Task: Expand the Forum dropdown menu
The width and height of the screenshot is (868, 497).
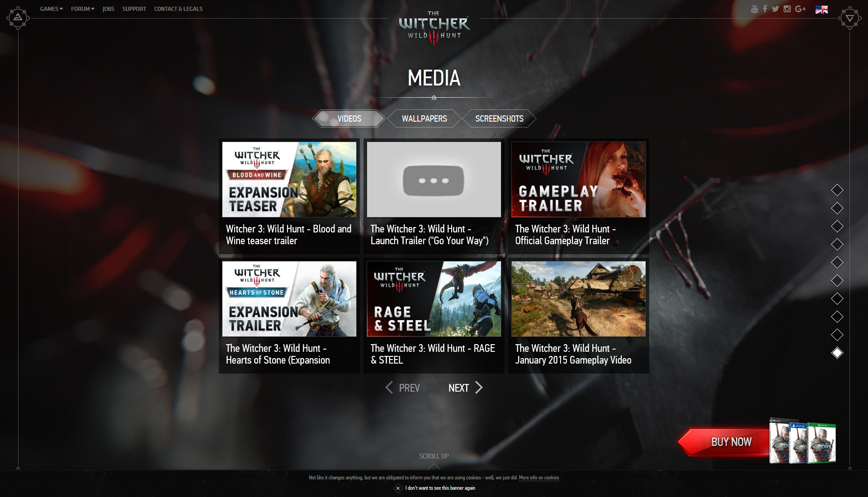Action: pyautogui.click(x=82, y=9)
